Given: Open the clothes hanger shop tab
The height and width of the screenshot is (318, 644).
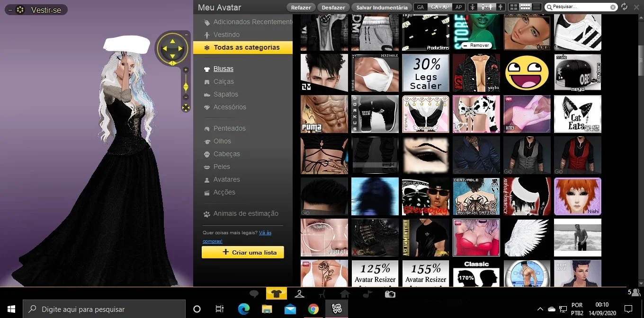Looking at the screenshot, I should 299,294.
